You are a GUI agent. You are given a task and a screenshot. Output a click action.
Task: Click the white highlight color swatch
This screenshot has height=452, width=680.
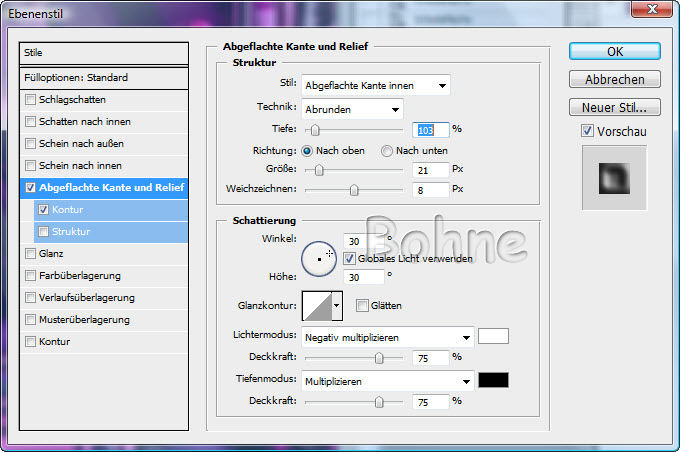pos(493,336)
